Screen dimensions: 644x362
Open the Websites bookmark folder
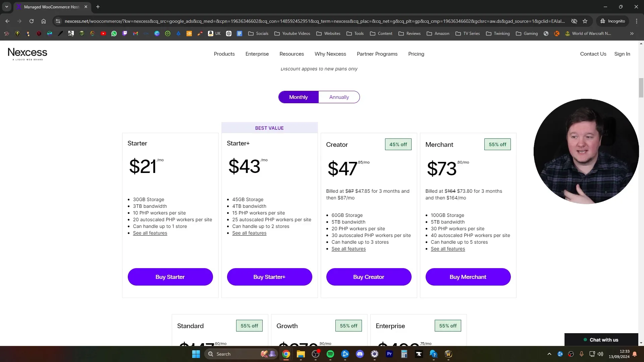point(328,34)
